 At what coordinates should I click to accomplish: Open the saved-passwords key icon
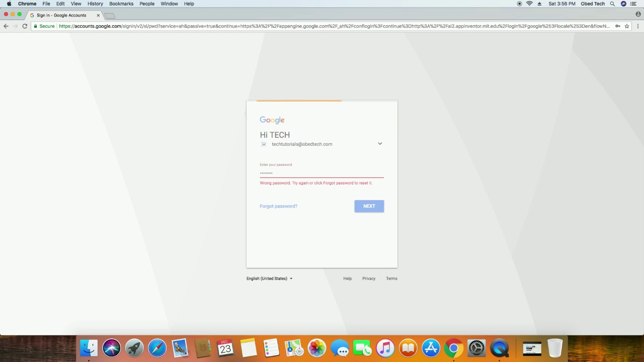[618, 26]
